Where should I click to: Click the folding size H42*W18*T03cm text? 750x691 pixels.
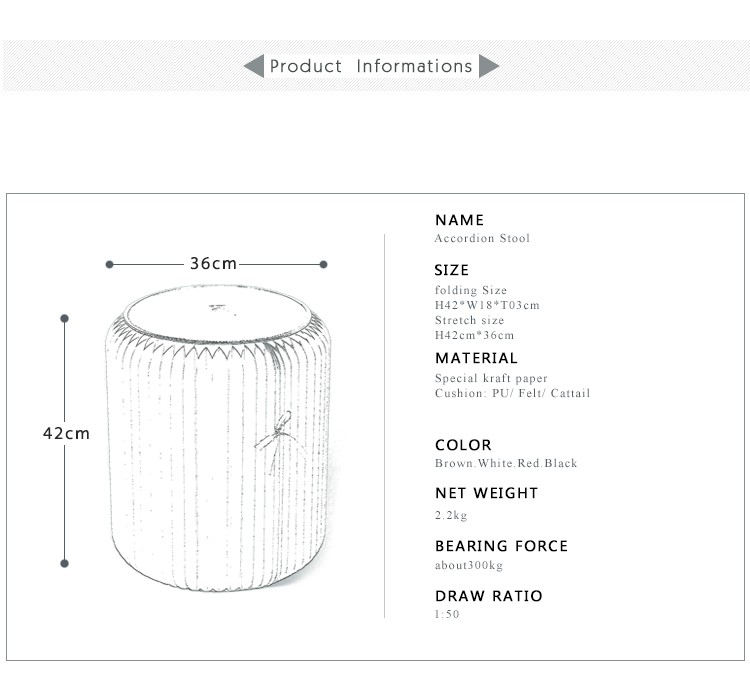pos(487,305)
